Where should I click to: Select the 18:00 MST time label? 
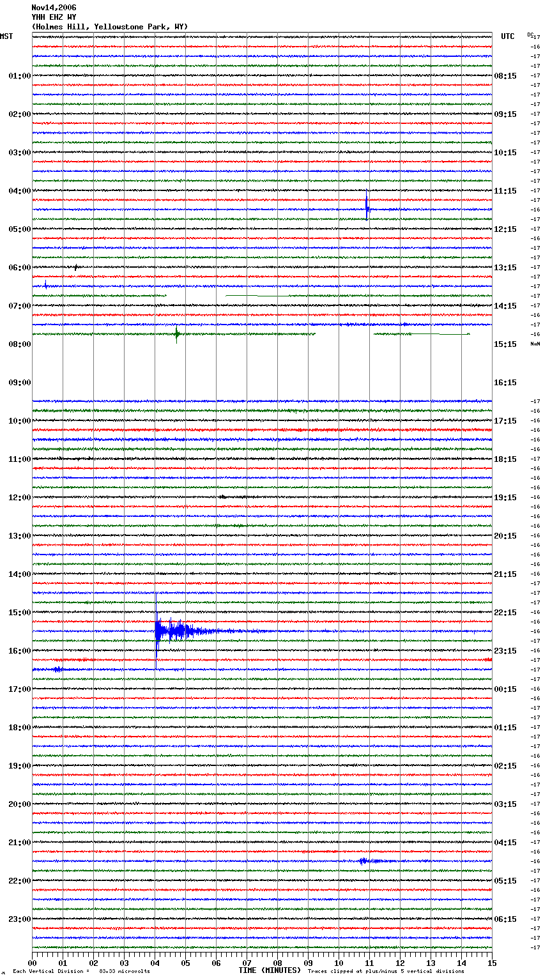click(20, 728)
